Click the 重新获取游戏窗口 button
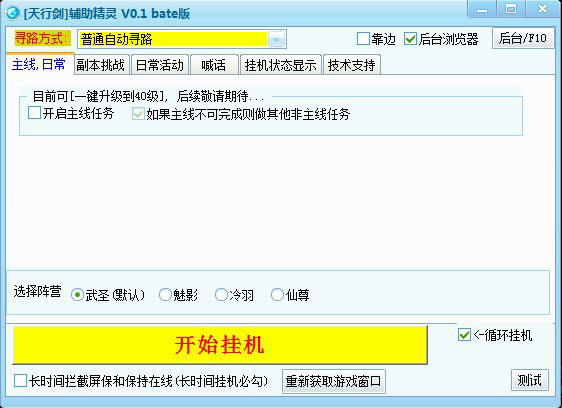Image resolution: width=562 pixels, height=408 pixels. (x=334, y=381)
